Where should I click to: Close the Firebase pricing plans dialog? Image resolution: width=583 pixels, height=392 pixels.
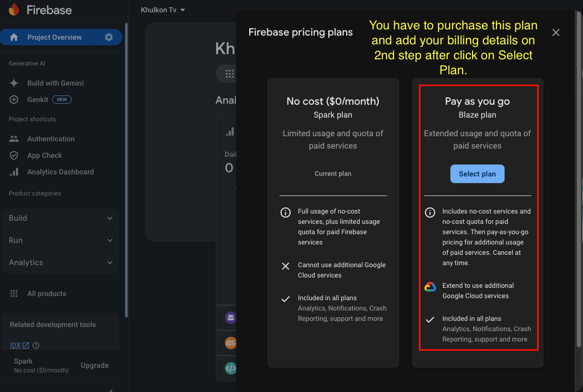coord(556,32)
